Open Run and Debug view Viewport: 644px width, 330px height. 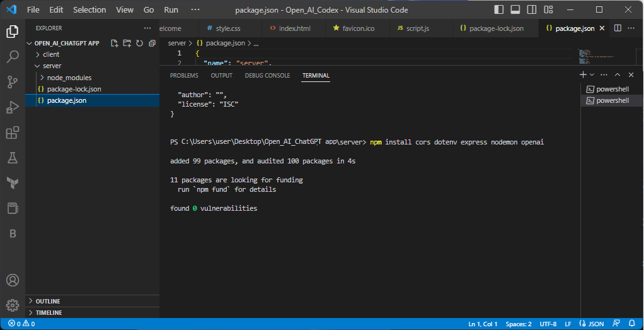[13, 107]
